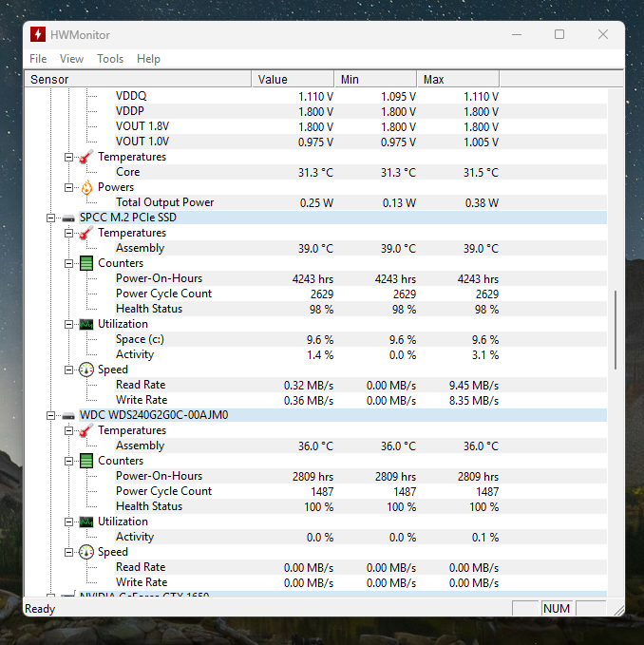
Task: Collapse WDC Speed group
Action: pyautogui.click(x=68, y=553)
